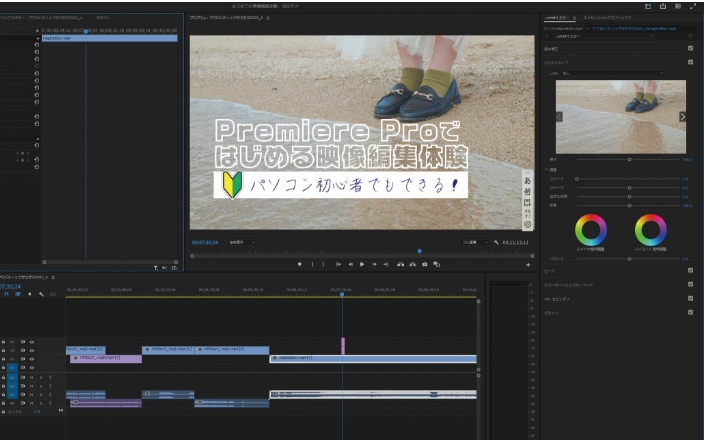Image resolution: width=704 pixels, height=440 pixels.
Task: Click the Shadow Tint color wheel
Action: coord(591,231)
